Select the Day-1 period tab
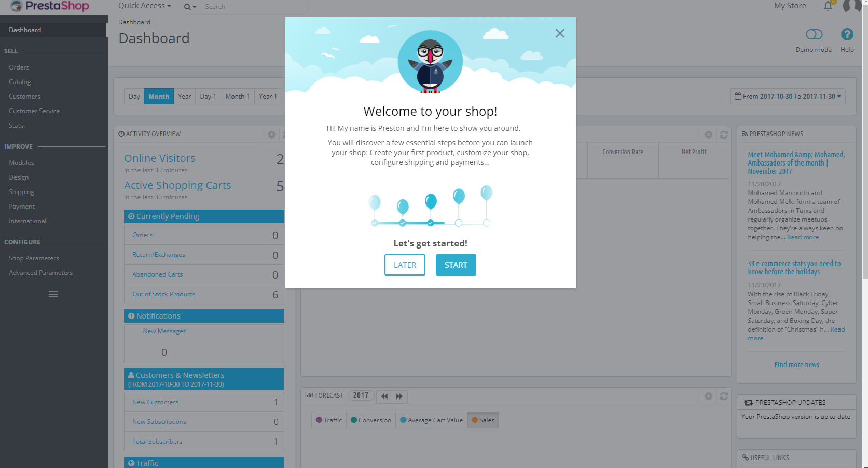868x468 pixels. [x=208, y=97]
